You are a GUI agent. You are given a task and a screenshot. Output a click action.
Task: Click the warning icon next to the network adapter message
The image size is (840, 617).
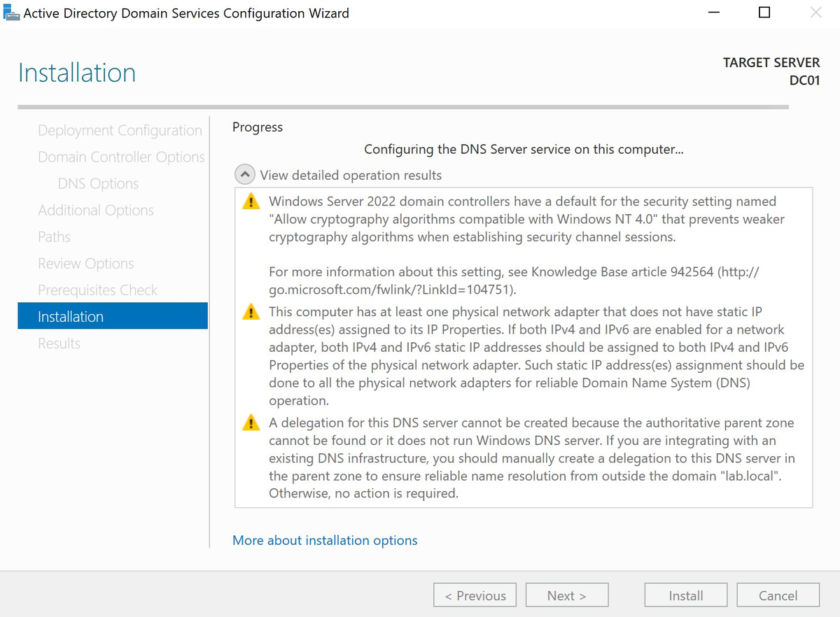pyautogui.click(x=251, y=312)
